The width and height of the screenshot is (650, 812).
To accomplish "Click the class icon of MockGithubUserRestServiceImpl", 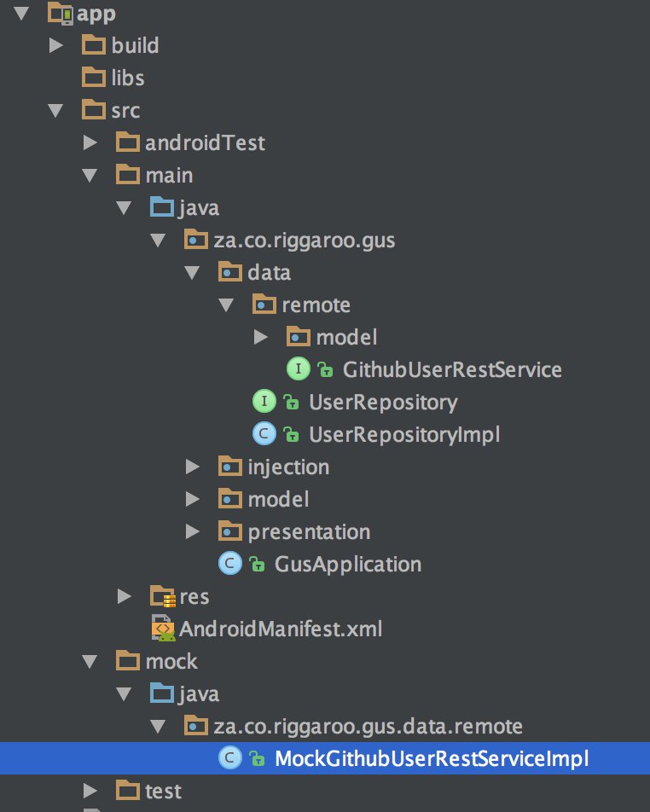I will pyautogui.click(x=230, y=758).
